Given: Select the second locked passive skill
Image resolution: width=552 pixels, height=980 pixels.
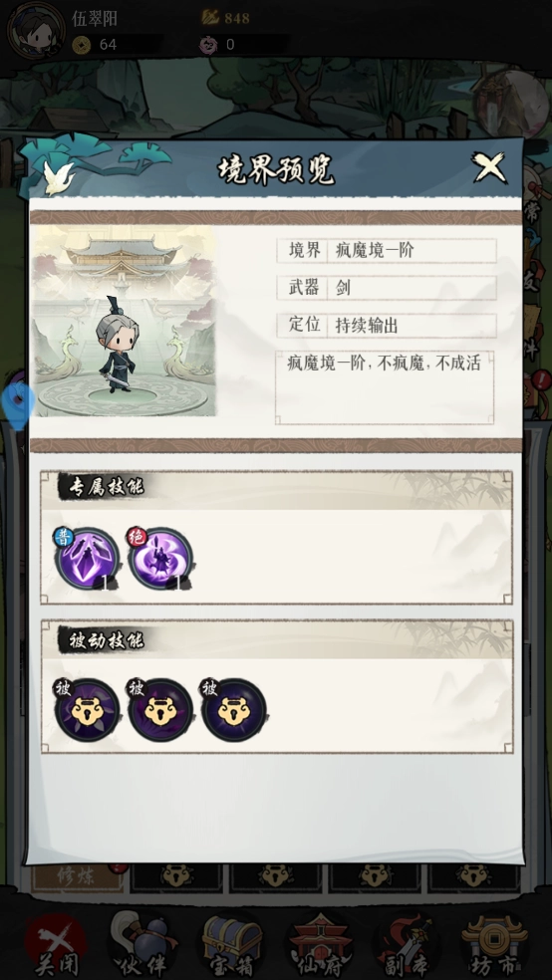Looking at the screenshot, I should [160, 709].
